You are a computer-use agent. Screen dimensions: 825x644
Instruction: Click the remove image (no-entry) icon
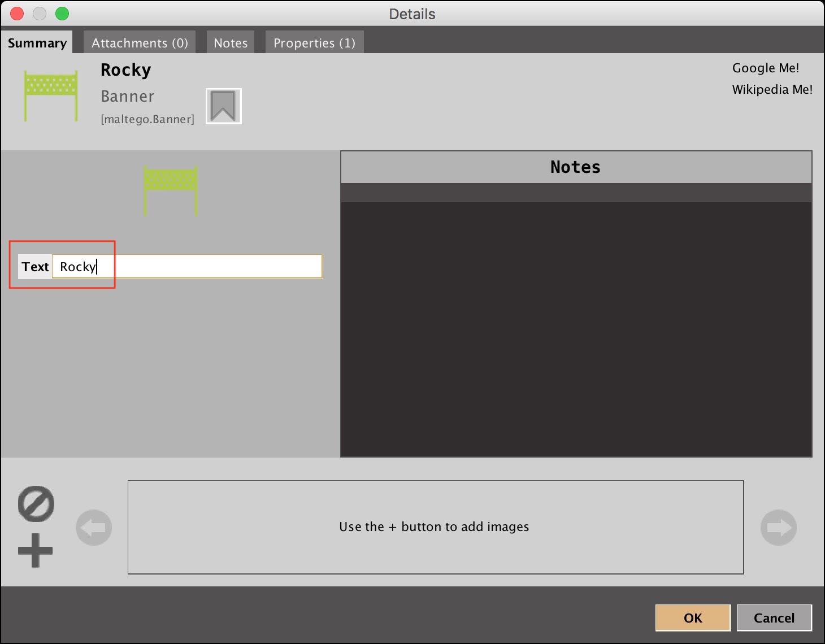click(x=36, y=503)
